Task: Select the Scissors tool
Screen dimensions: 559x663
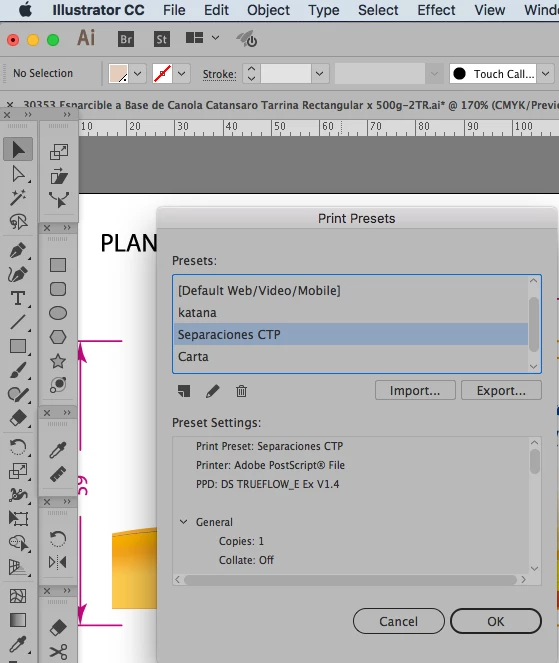Action: pos(58,652)
